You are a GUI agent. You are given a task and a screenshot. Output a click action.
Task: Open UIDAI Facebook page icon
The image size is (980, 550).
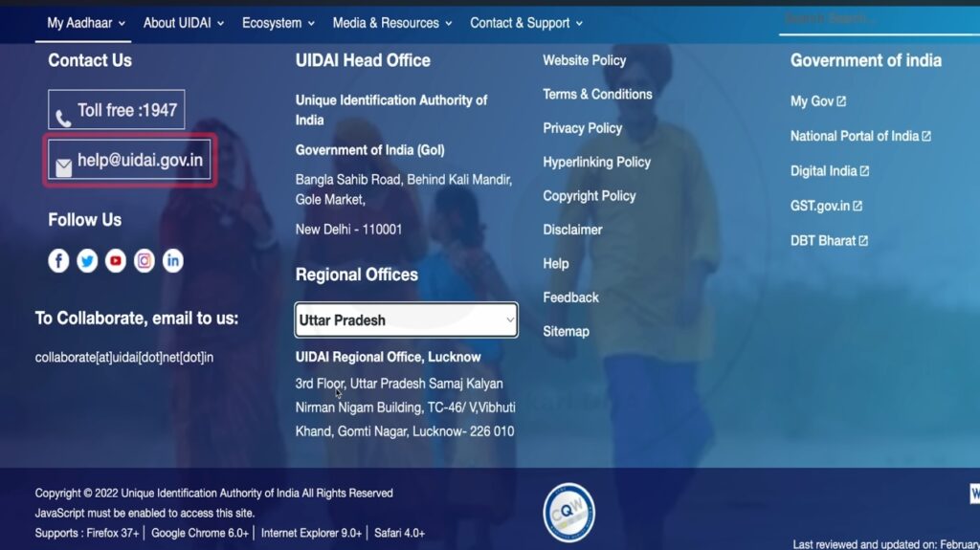[x=58, y=260]
